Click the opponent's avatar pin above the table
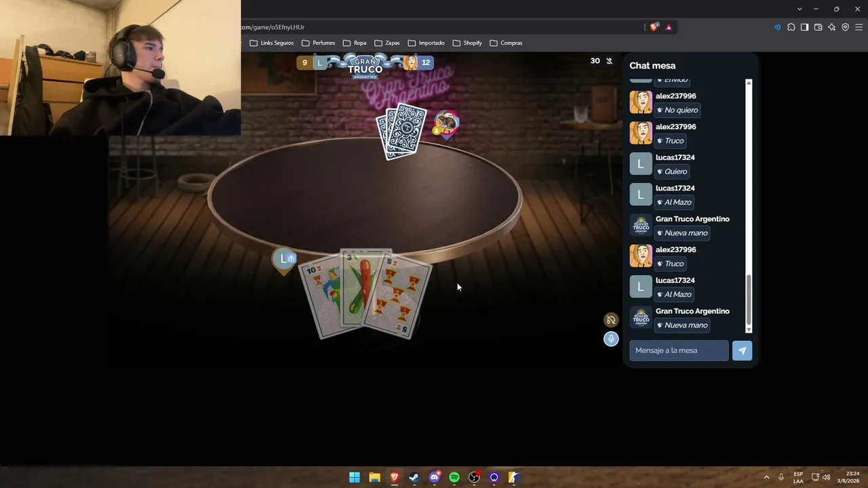Viewport: 868px width, 488px height. 446,125
